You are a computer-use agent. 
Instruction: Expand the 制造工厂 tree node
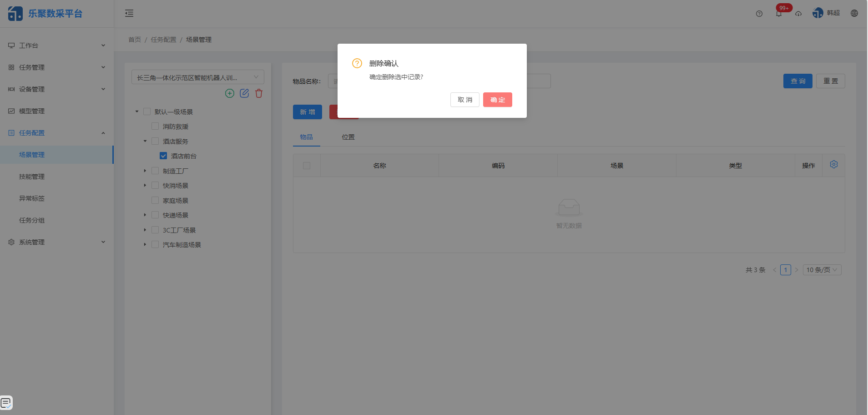[x=145, y=171]
